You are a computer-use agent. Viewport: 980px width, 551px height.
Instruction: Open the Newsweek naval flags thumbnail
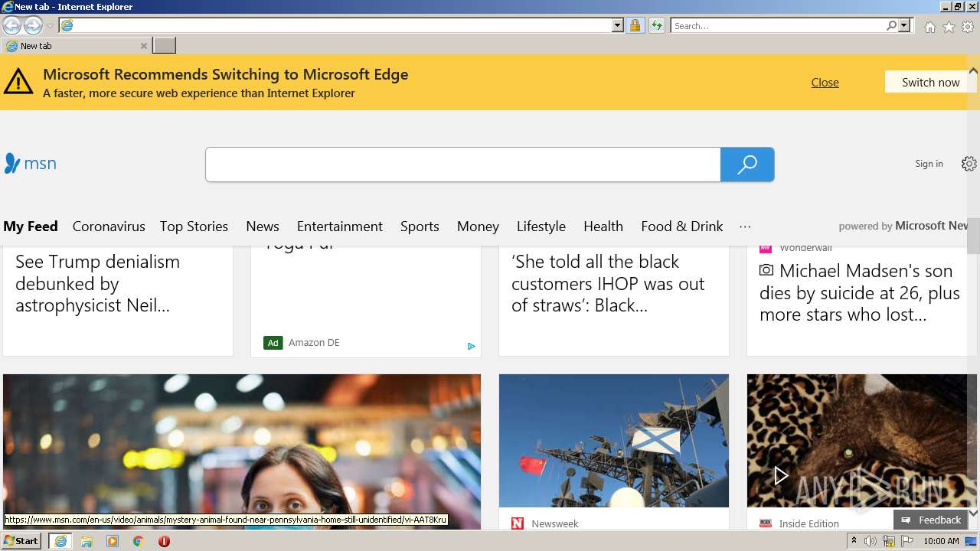[x=614, y=441]
